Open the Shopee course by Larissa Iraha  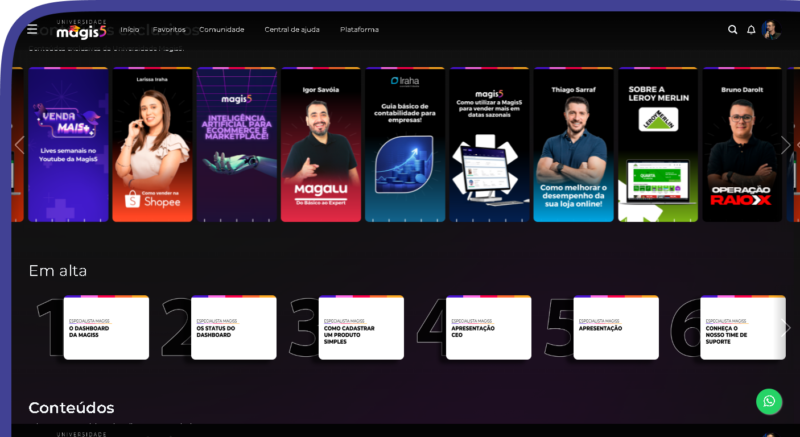click(152, 145)
